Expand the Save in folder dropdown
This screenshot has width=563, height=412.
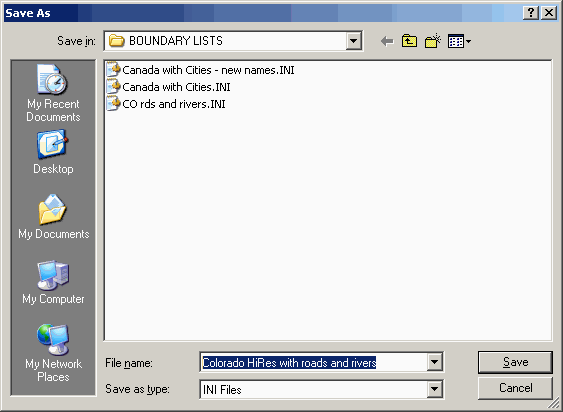click(x=353, y=41)
